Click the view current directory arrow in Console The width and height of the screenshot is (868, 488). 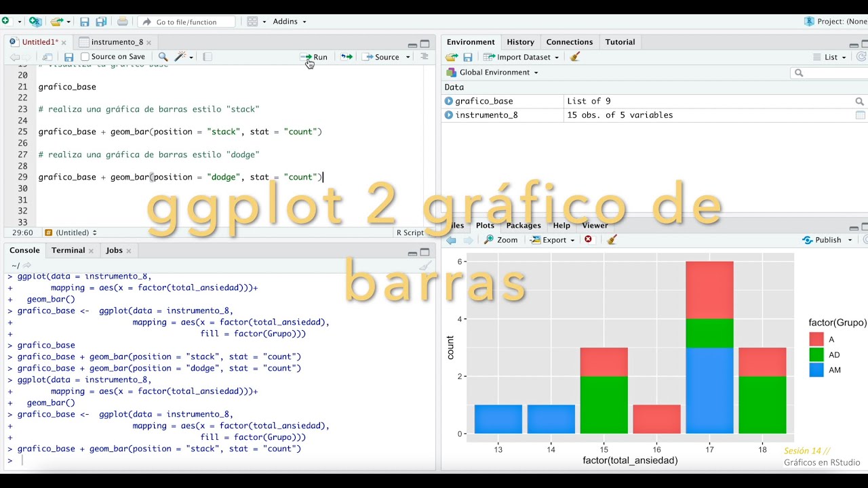28,266
